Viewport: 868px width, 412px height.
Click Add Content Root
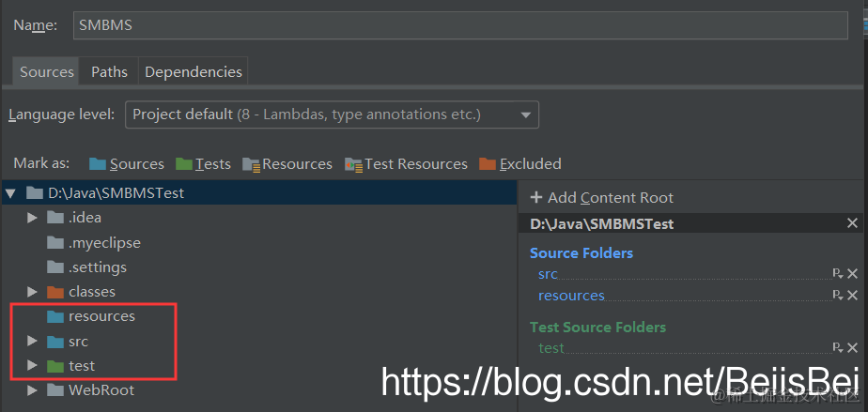coord(602,197)
